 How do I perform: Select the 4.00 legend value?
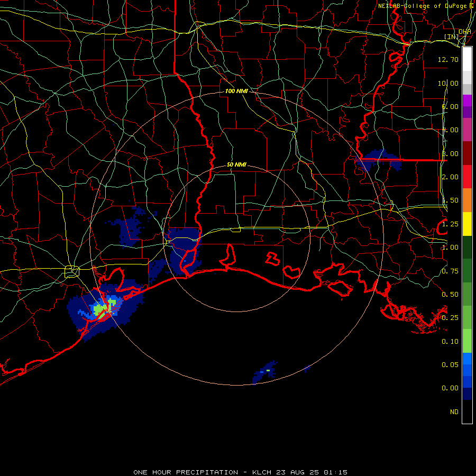coord(450,130)
